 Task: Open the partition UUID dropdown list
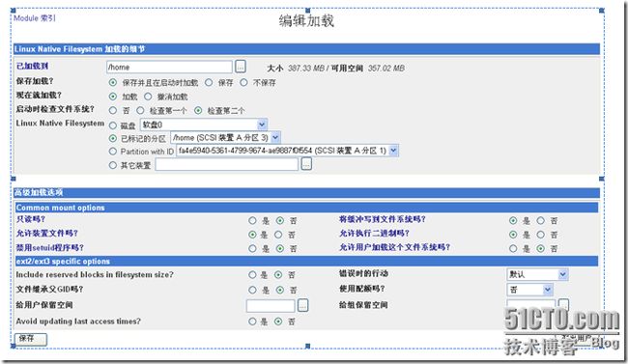click(x=288, y=151)
